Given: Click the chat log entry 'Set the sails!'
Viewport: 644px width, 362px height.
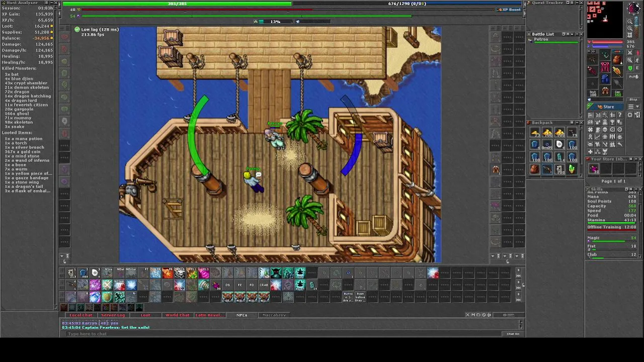Looking at the screenshot, I should 135,327.
